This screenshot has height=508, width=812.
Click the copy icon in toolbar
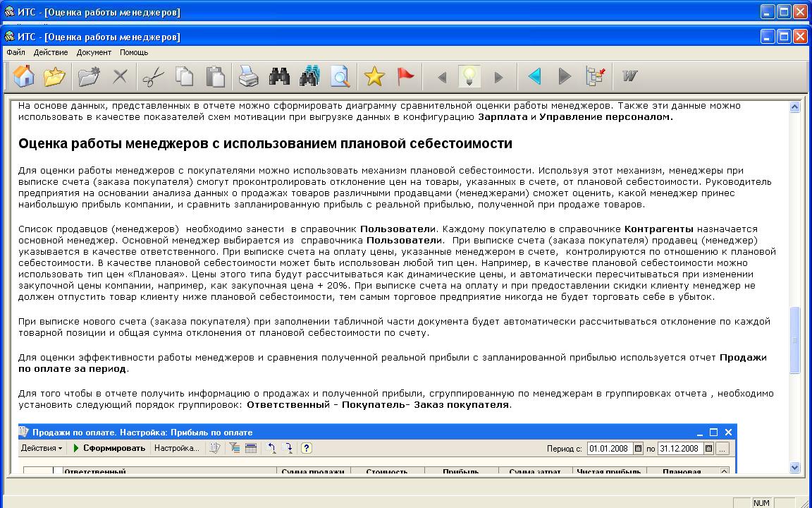click(x=185, y=76)
